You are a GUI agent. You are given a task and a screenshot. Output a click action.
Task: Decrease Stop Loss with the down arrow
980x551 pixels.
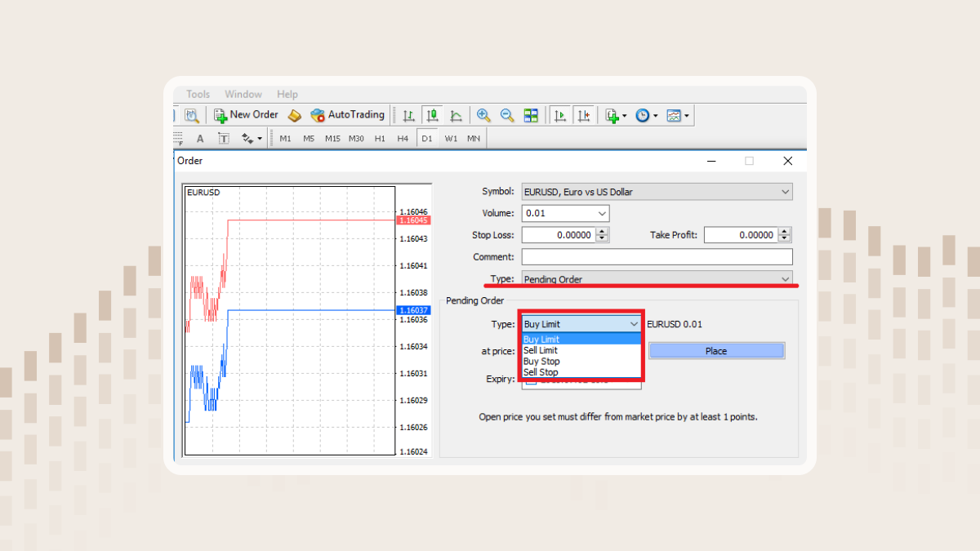602,239
